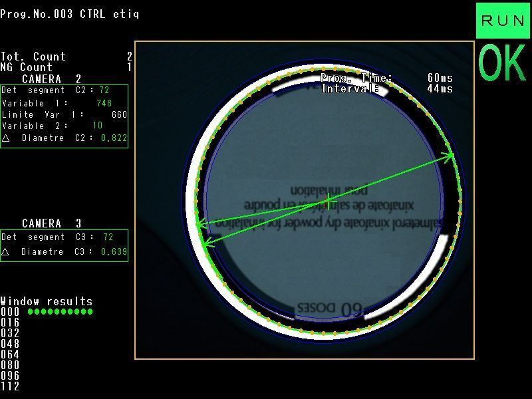
Task: Click the last green dot in Window results row 000
Action: tap(90, 311)
